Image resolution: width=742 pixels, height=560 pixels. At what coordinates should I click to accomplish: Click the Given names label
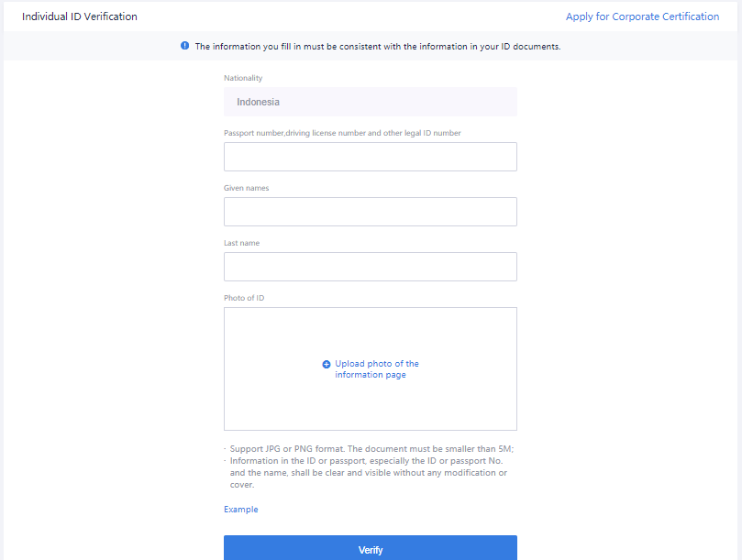pos(246,188)
